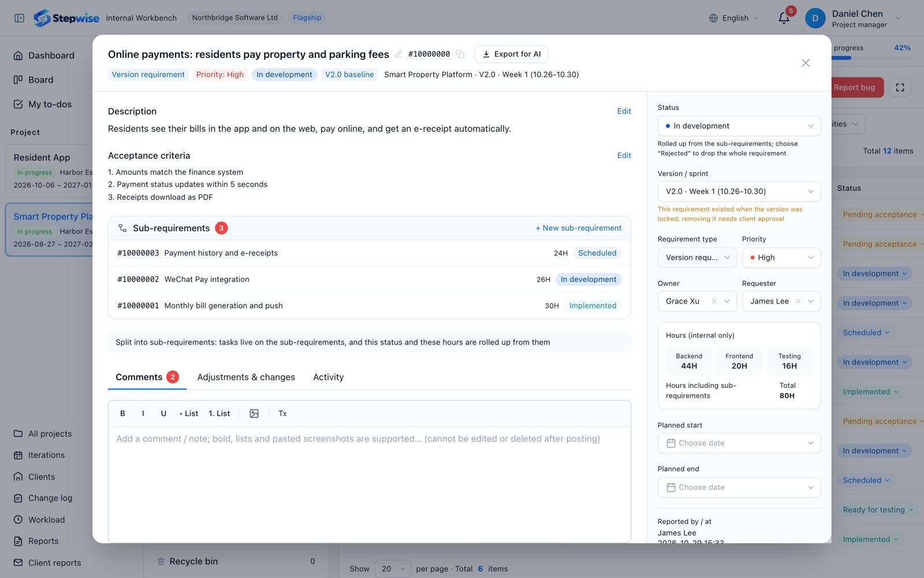The height and width of the screenshot is (578, 924).
Task: Clear Grace Xu from Owner field
Action: point(714,301)
